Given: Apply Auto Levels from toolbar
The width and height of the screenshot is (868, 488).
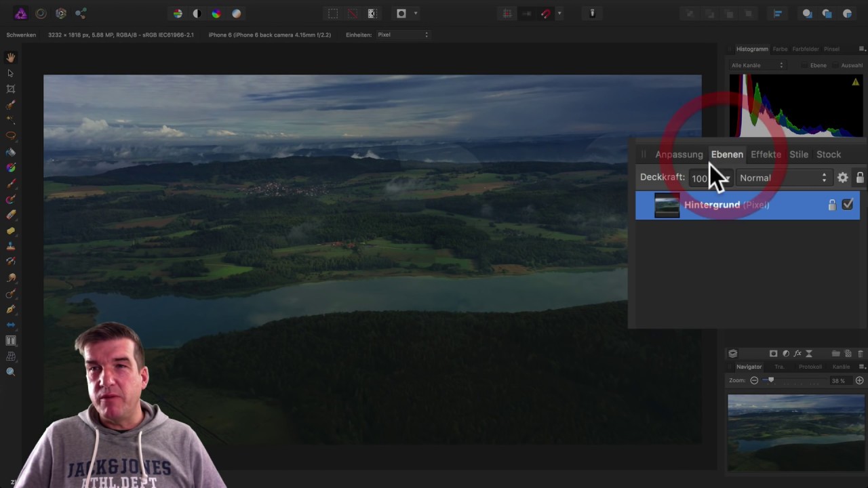Looking at the screenshot, I should point(178,14).
